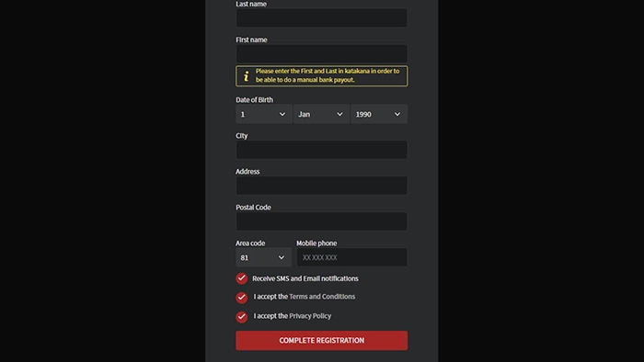The width and height of the screenshot is (644, 362).
Task: Toggle the Privacy Policy acceptance checkbox
Action: (x=241, y=316)
